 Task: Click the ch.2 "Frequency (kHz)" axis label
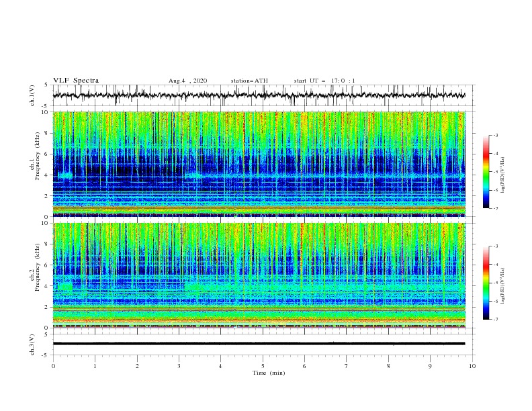[x=38, y=267]
